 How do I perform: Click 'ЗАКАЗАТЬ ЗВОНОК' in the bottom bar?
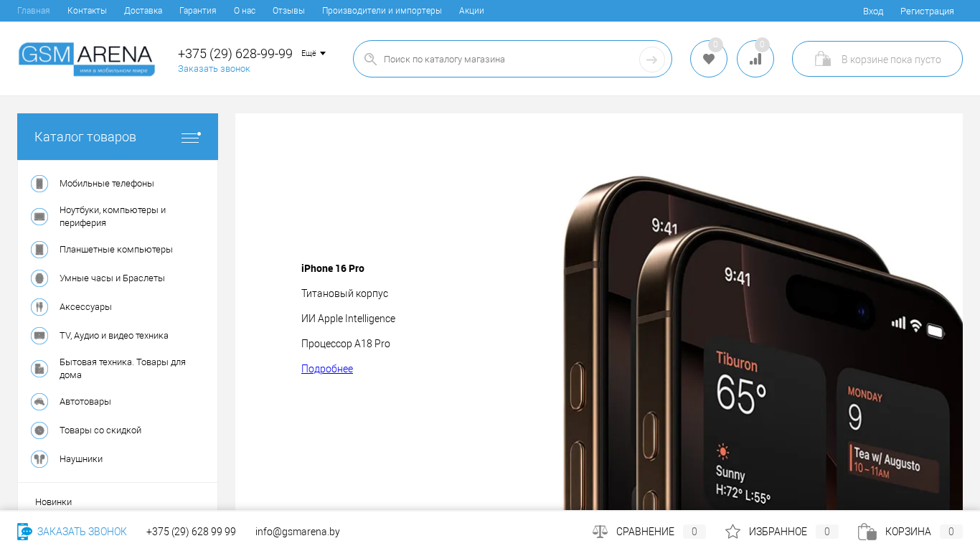pyautogui.click(x=82, y=532)
